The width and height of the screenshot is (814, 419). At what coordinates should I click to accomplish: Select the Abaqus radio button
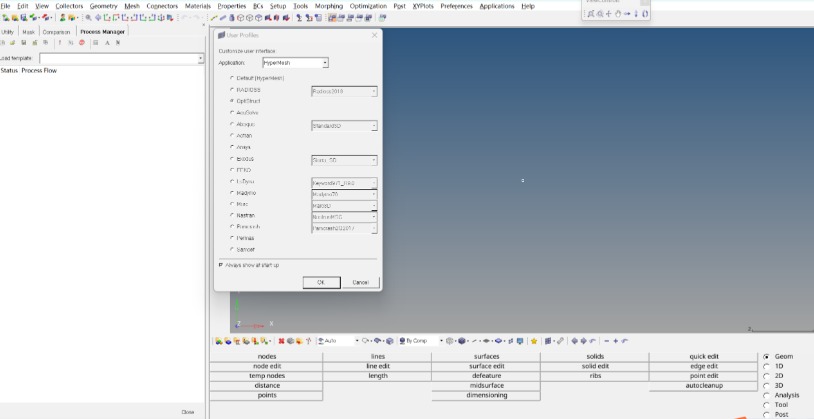point(233,124)
